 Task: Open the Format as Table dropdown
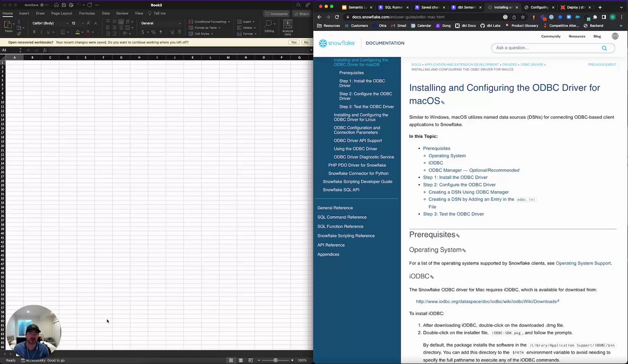point(205,27)
